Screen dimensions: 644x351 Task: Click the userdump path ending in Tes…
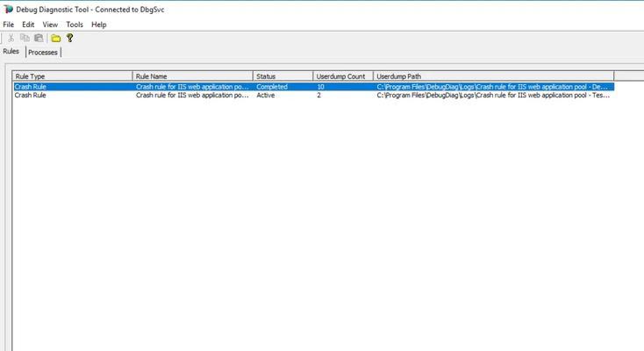coord(493,95)
